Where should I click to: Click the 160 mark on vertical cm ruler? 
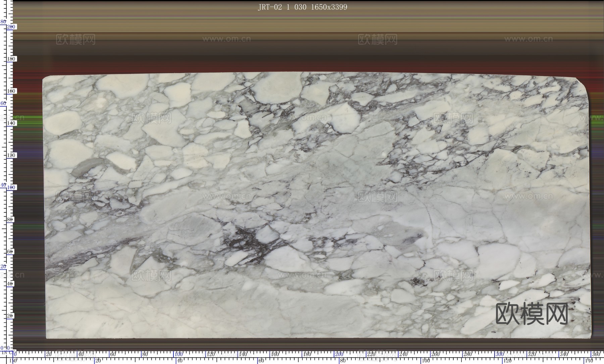11,91
